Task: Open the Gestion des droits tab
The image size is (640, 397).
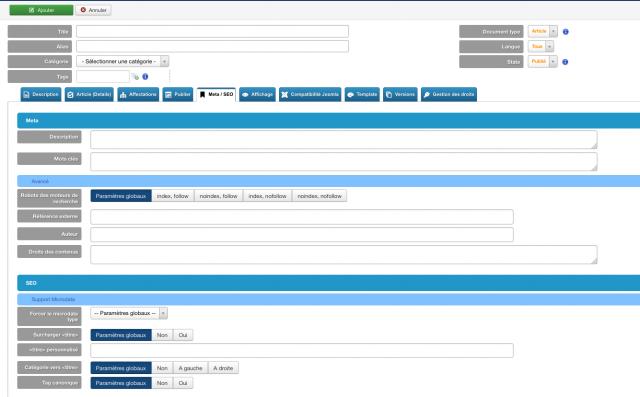Action: point(449,94)
